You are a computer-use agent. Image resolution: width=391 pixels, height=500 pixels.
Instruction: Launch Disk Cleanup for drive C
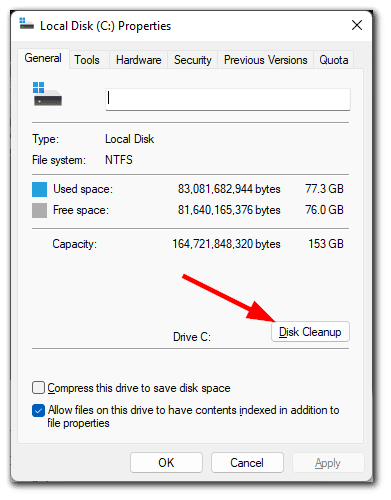(x=310, y=332)
